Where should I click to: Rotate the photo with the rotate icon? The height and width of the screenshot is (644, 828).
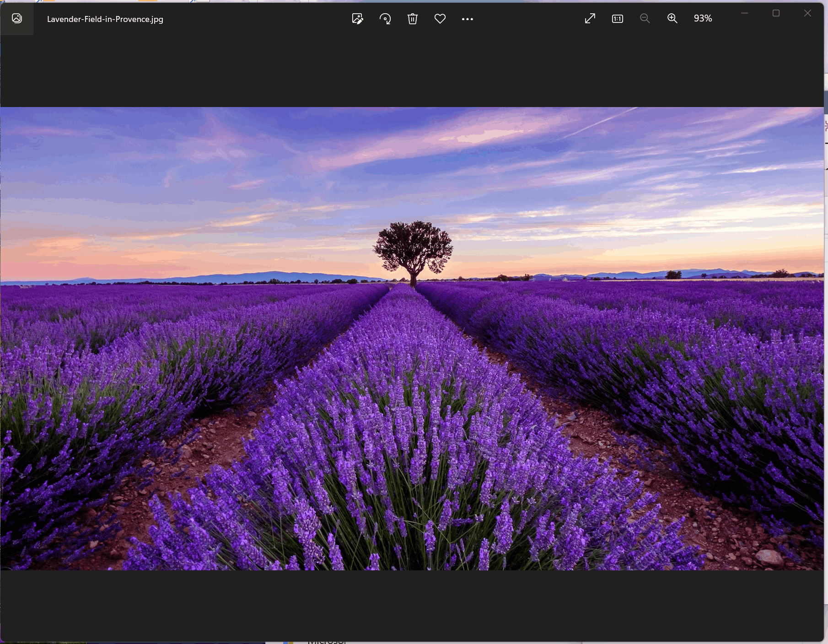click(x=385, y=19)
